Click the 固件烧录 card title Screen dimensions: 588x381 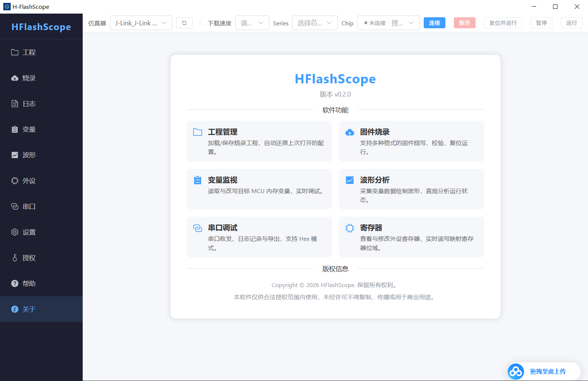pos(375,132)
